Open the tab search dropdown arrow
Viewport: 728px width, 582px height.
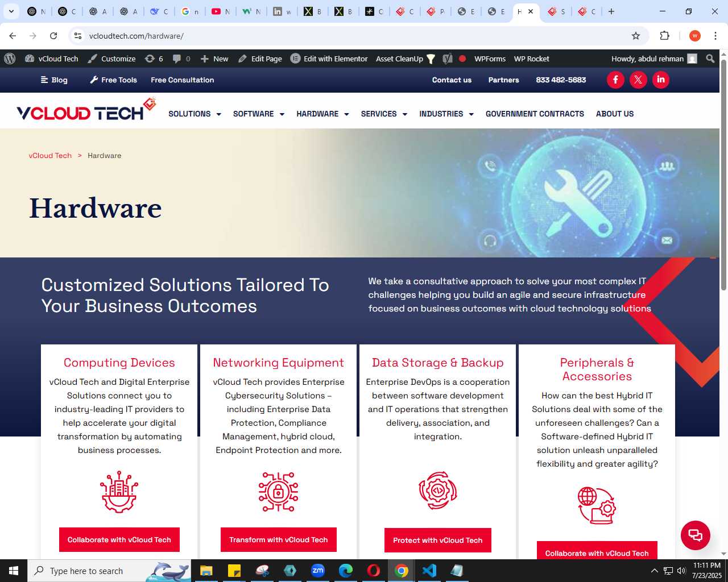click(x=11, y=11)
